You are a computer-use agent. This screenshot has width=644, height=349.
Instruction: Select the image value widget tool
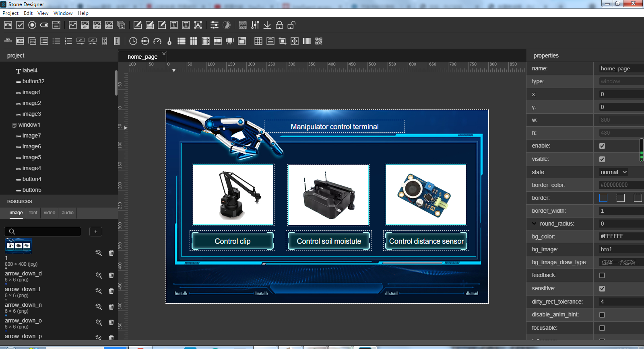(109, 25)
